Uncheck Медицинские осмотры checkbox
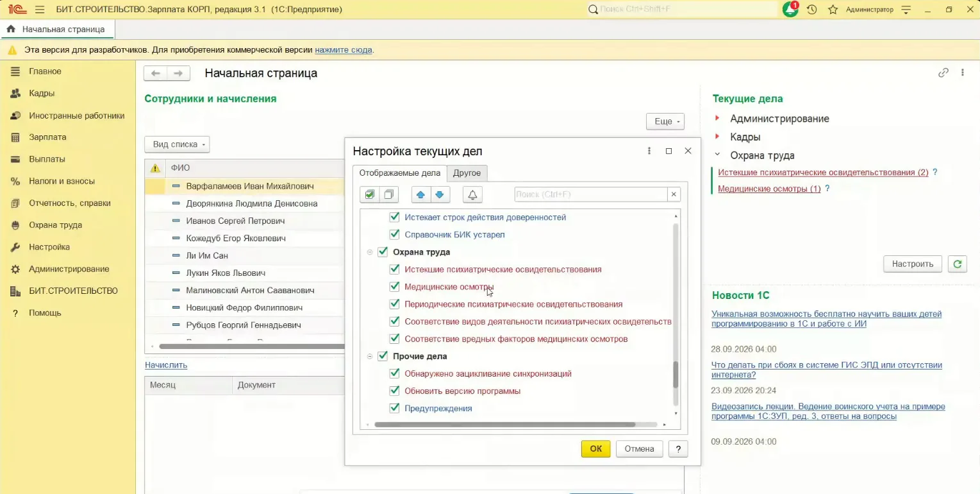The image size is (980, 494). pos(395,287)
